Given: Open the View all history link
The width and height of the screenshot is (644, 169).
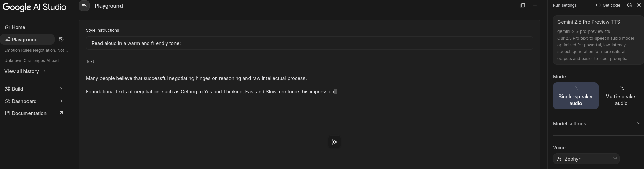Looking at the screenshot, I should click(x=25, y=71).
